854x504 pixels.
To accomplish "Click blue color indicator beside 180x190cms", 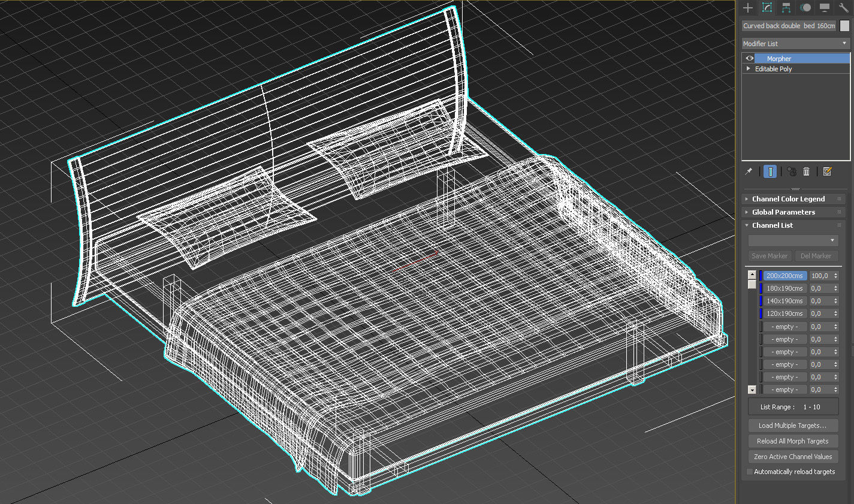I will tap(761, 288).
